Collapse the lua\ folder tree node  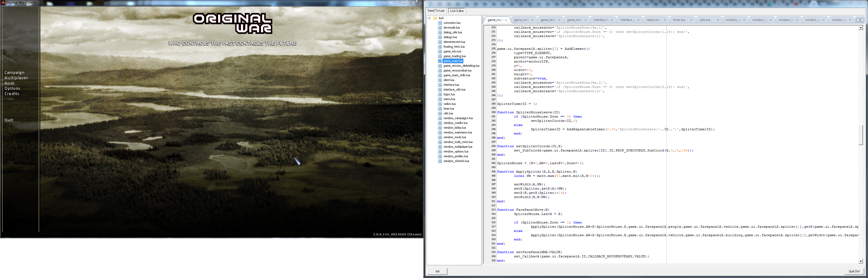point(429,18)
